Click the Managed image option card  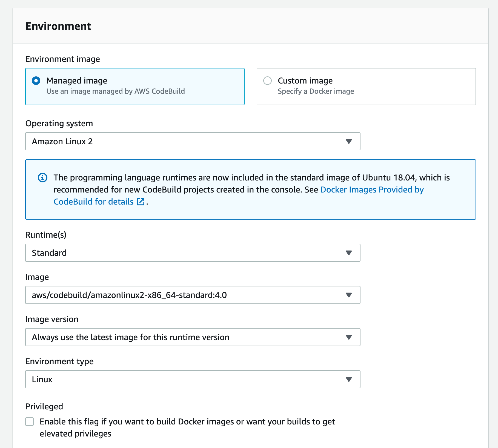(134, 86)
